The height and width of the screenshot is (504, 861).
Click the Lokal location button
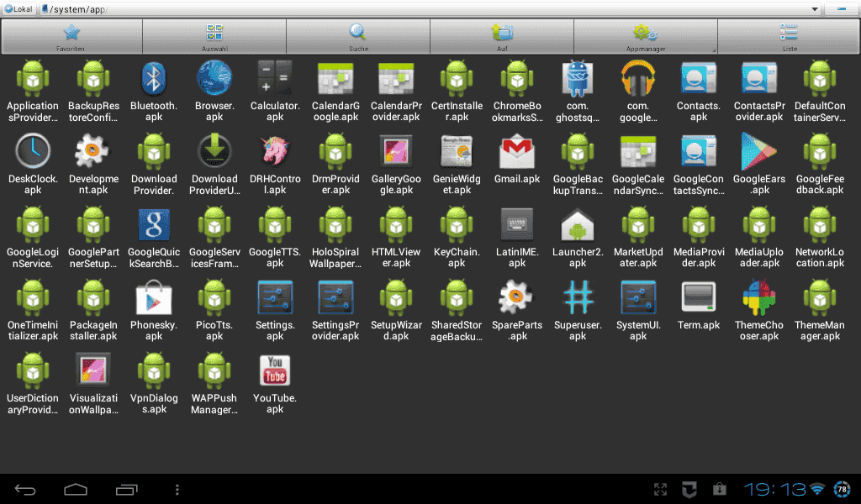[18, 8]
